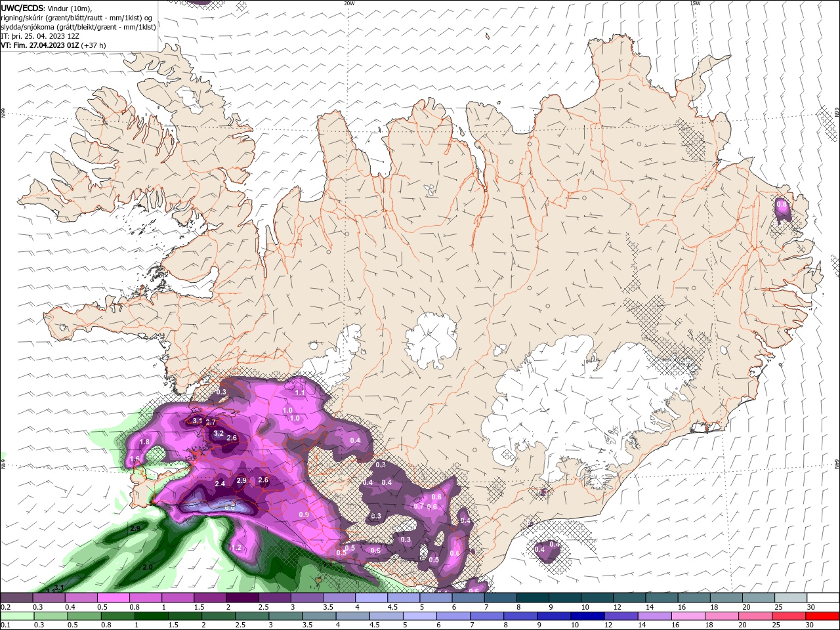Choose the bright red swatch labeled 30, lower legend
The image size is (840, 630).
click(823, 616)
